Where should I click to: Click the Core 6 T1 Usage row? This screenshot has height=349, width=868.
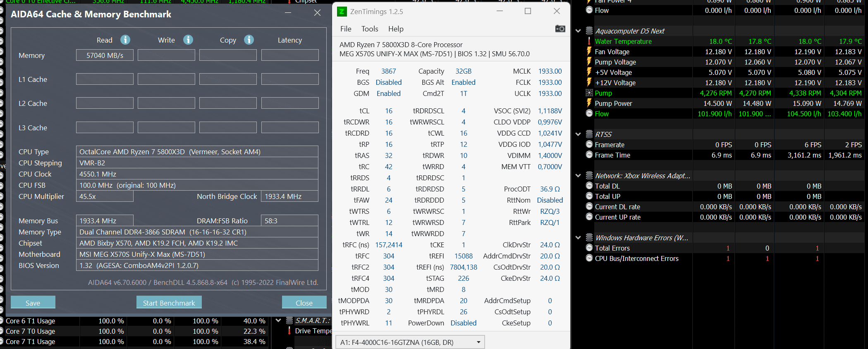click(134, 321)
